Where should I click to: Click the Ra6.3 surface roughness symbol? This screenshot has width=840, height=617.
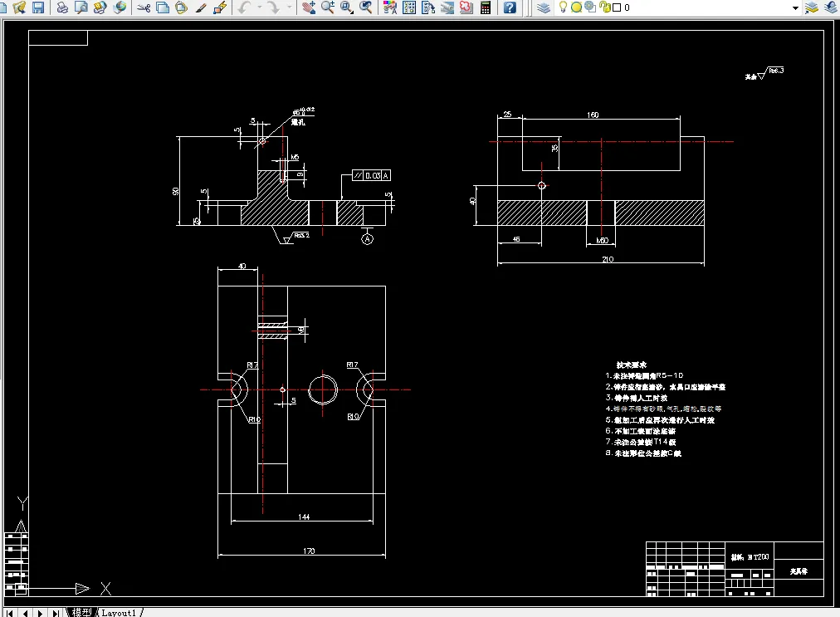tap(770, 73)
